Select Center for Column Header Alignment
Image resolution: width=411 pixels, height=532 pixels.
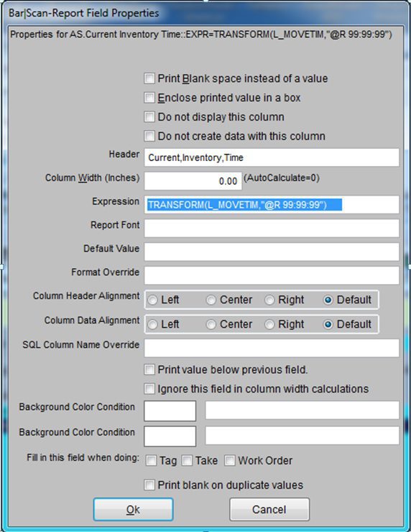pos(211,301)
